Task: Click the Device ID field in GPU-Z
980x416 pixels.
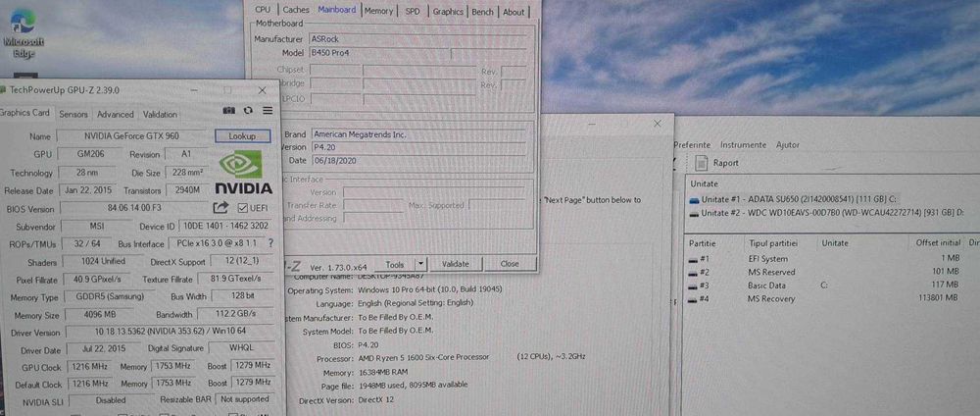Action: pos(226,226)
